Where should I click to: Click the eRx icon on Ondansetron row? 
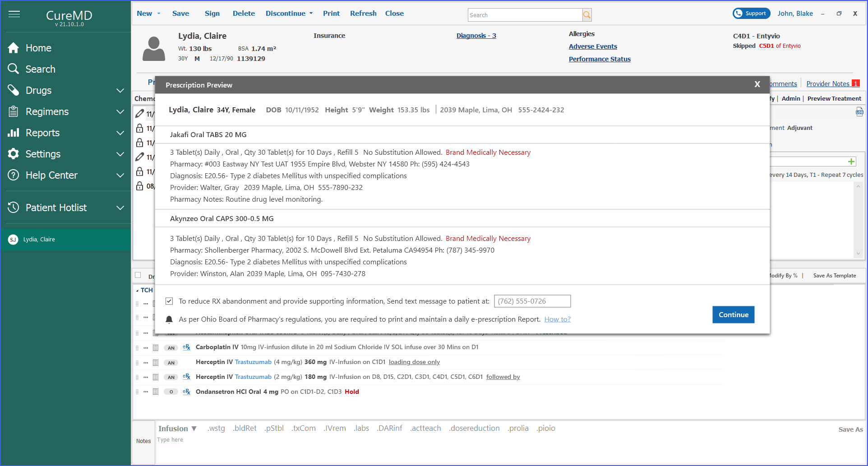point(186,392)
